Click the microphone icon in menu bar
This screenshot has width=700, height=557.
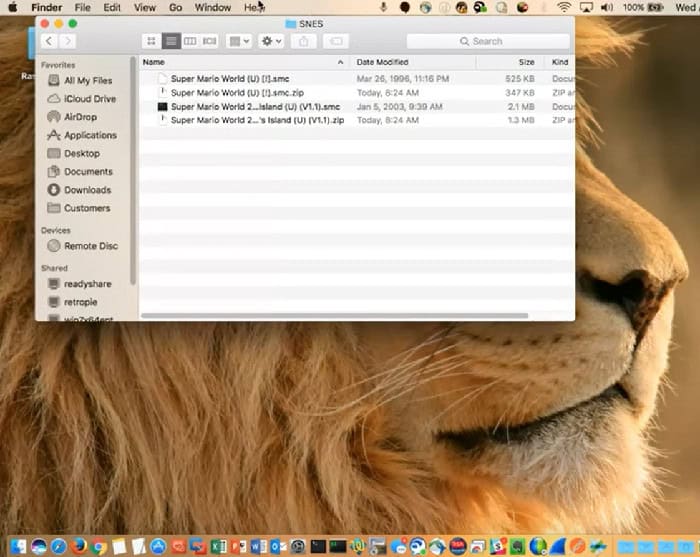coord(383,7)
